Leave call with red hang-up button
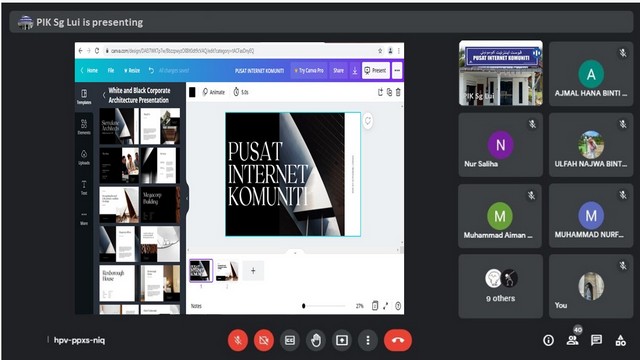This screenshot has height=360, width=640. coord(398,340)
